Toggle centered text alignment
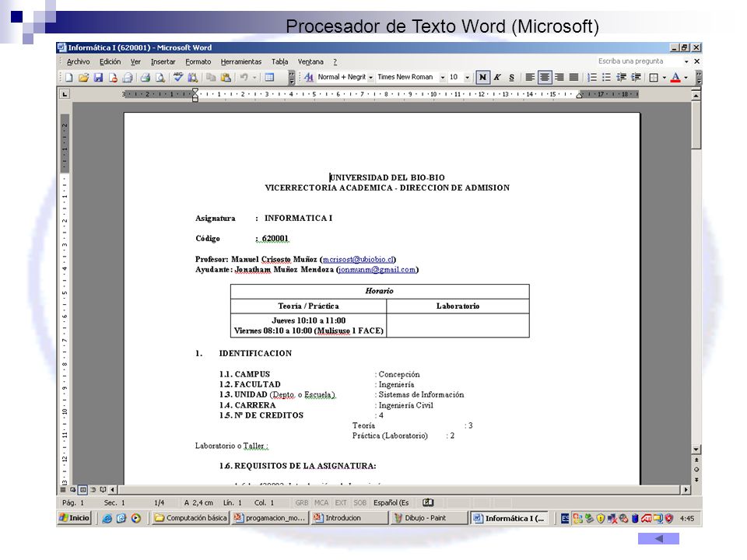Image resolution: width=747 pixels, height=560 pixels. click(545, 77)
